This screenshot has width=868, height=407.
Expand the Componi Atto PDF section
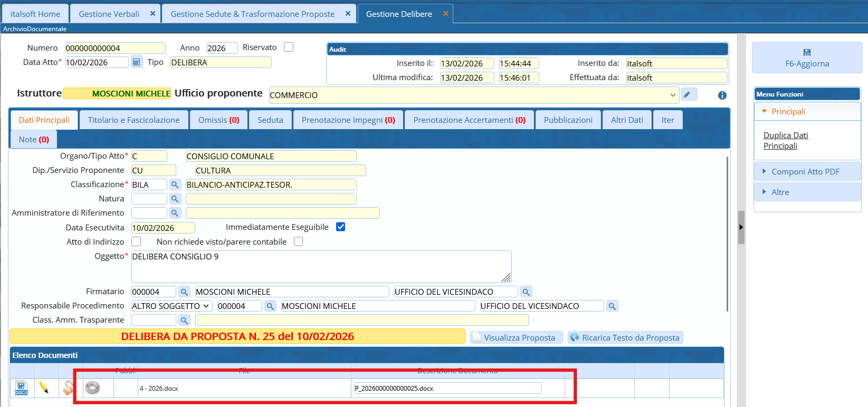click(805, 172)
